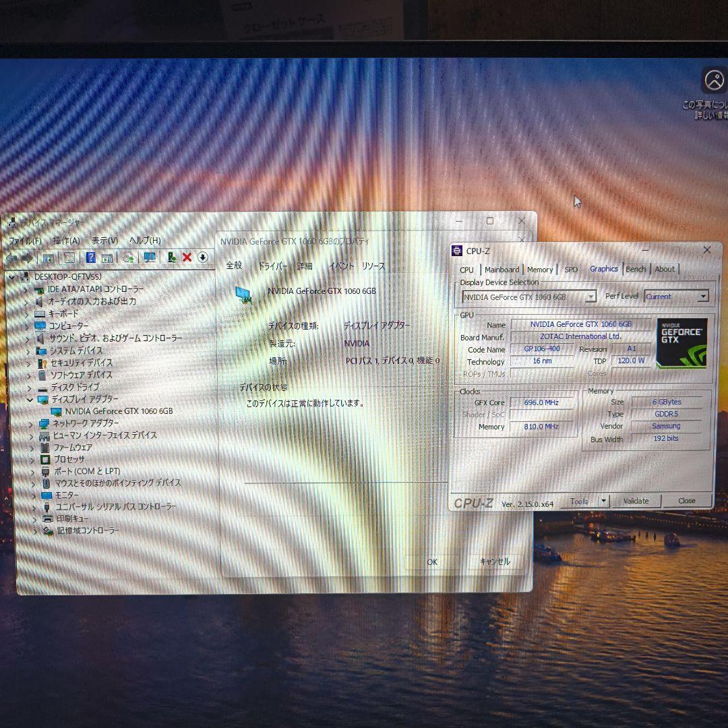Click the USB plug icon beside ユニバーサル シリアル バス コントローラー
The width and height of the screenshot is (728, 728).
pyautogui.click(x=47, y=507)
